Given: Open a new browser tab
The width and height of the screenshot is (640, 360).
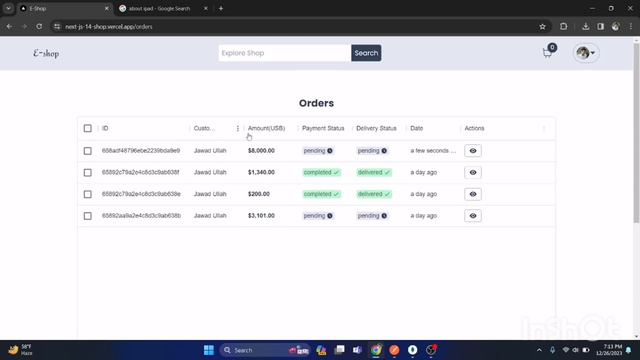Looking at the screenshot, I should point(221,8).
